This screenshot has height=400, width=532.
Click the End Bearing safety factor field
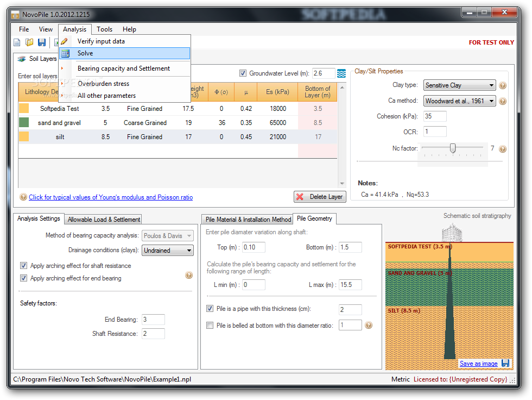[x=153, y=320]
